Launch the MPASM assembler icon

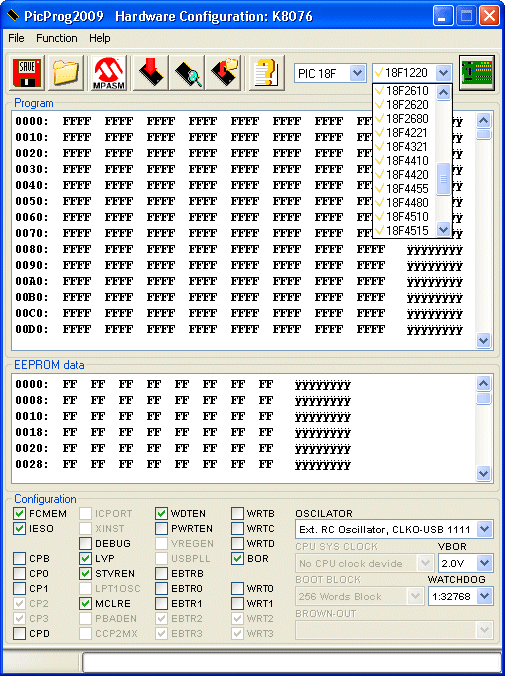point(109,73)
